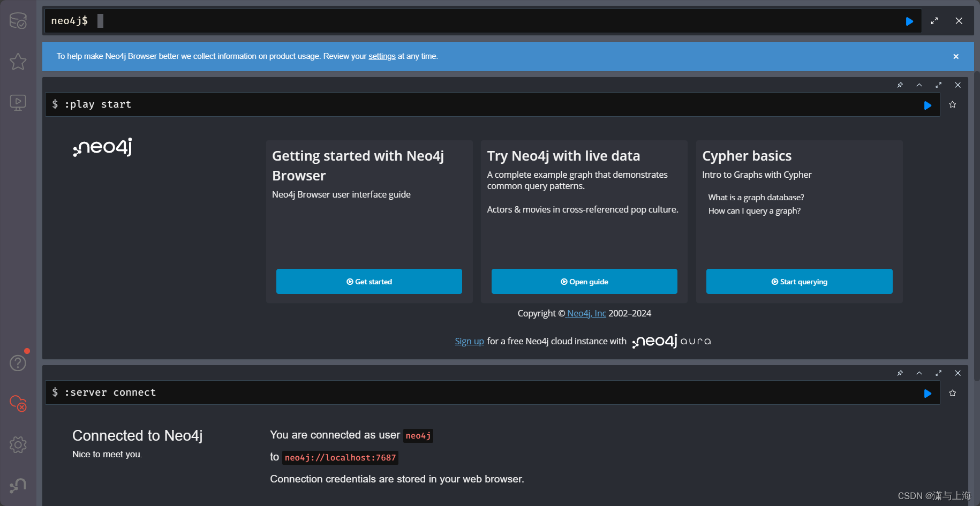Click 'Connection credentials are stored' text

[397, 479]
